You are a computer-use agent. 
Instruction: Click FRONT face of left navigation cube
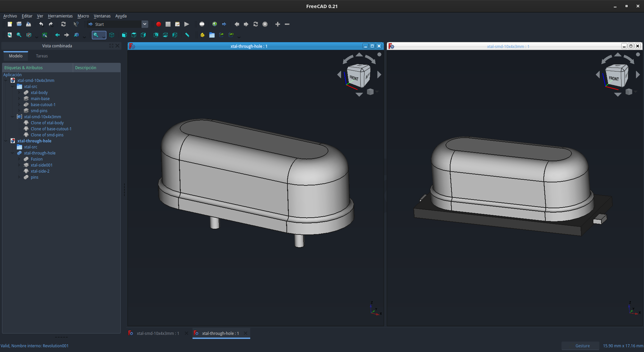pyautogui.click(x=354, y=78)
